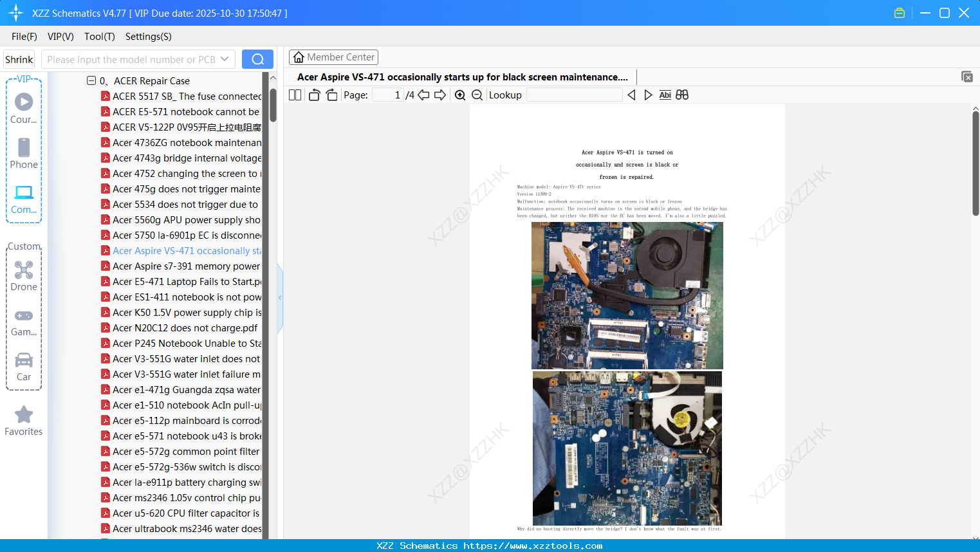The image size is (980, 552).
Task: Zoom out of the document
Action: tap(477, 95)
